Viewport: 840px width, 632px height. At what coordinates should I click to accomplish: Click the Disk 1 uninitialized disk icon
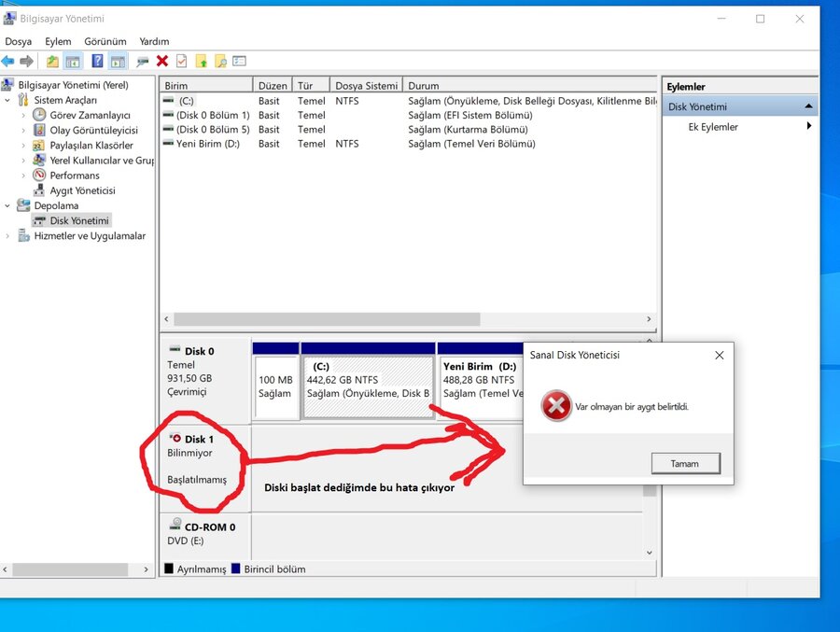click(175, 438)
